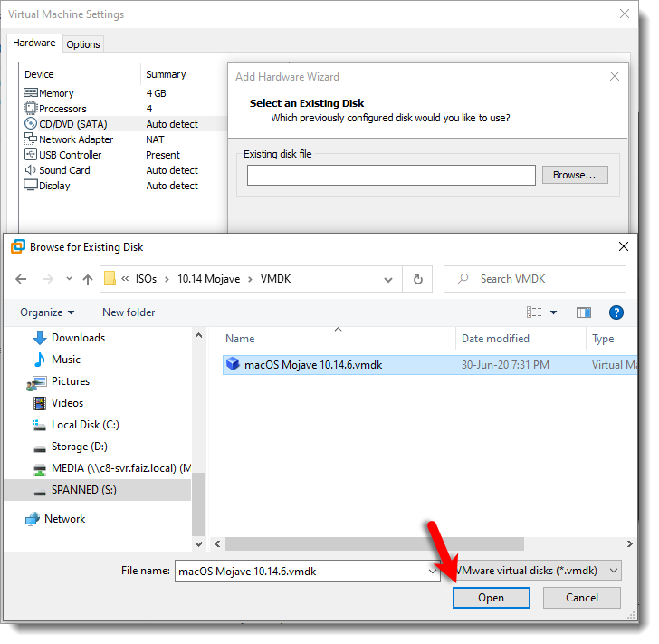Viewport: 659px width, 644px height.
Task: Click the file's date 30-Jun-20 7:31 PM
Action: click(x=505, y=365)
